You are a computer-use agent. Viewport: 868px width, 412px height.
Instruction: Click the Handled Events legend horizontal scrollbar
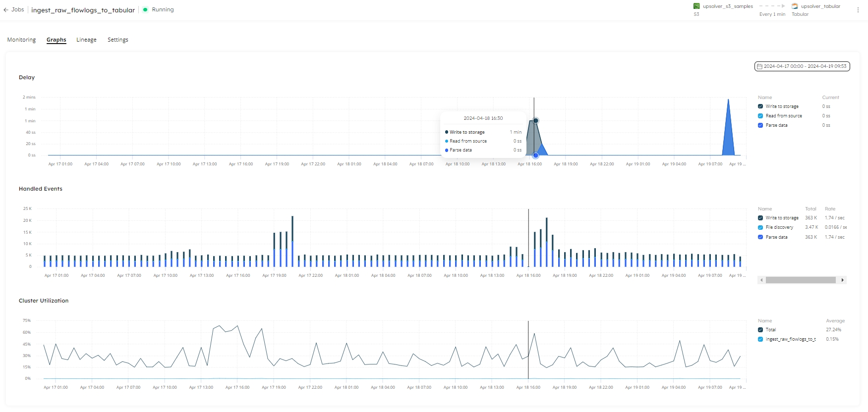tap(801, 280)
